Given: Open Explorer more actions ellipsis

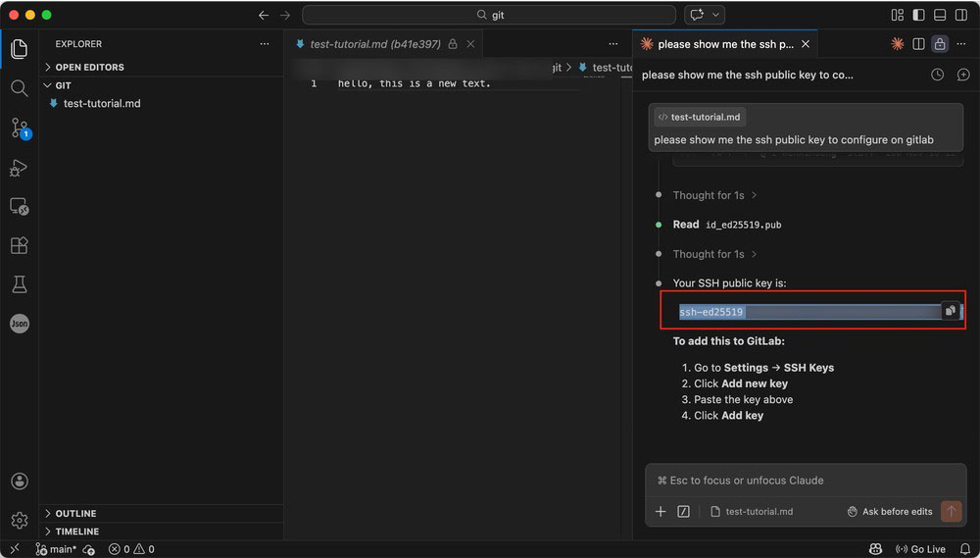Looking at the screenshot, I should pos(265,44).
